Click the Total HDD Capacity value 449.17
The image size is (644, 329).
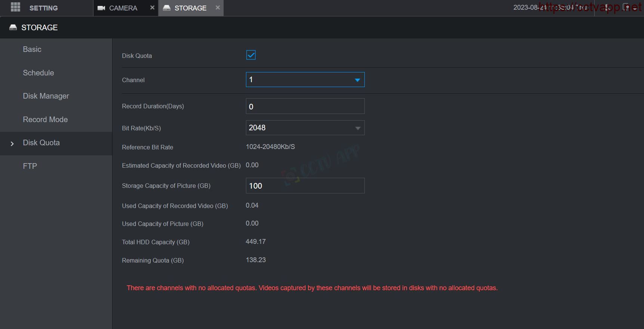point(256,242)
